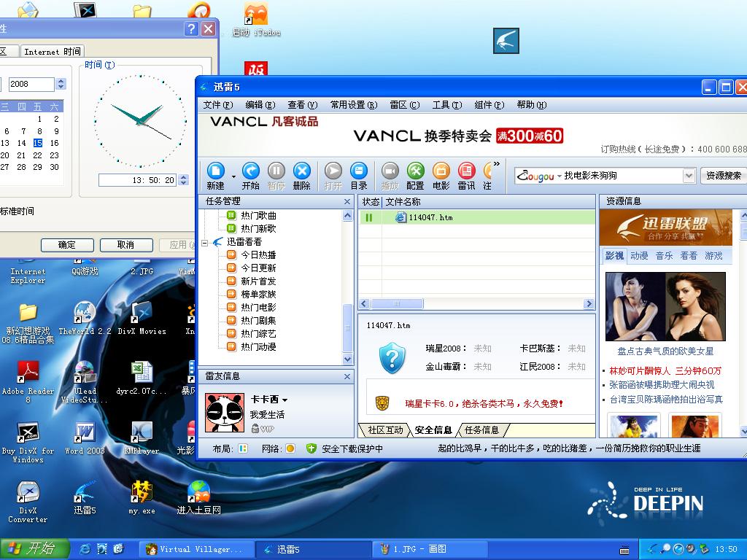Switch to the Internet 时间 tab

click(53, 52)
